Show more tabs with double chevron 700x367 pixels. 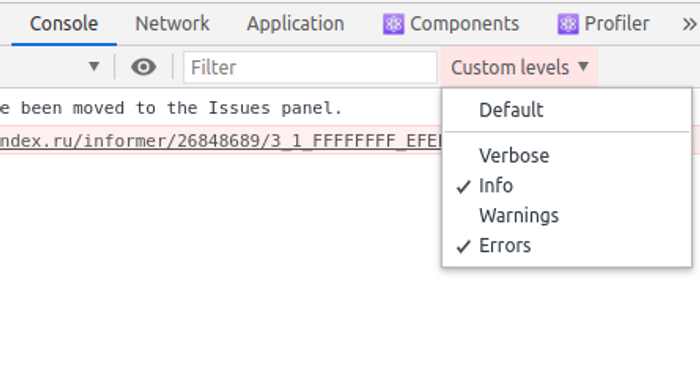pos(689,24)
